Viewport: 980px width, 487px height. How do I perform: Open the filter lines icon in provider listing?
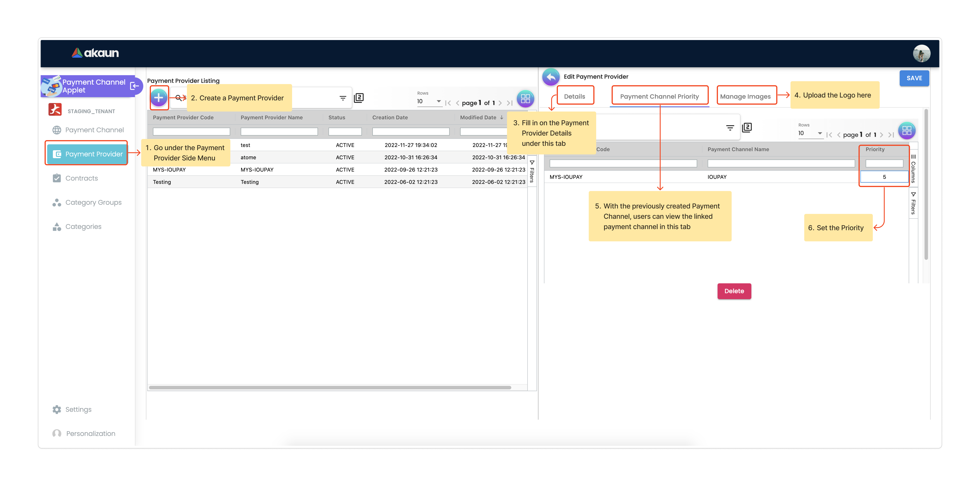pyautogui.click(x=343, y=98)
